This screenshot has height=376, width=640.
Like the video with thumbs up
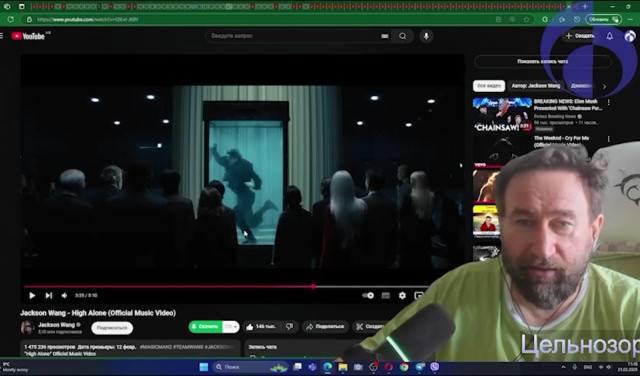click(261, 327)
